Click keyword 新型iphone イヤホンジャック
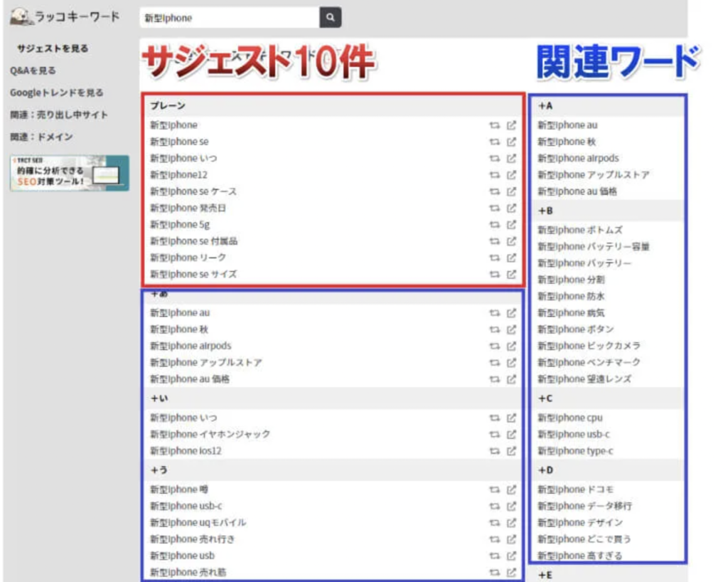The width and height of the screenshot is (728, 582). click(x=210, y=434)
